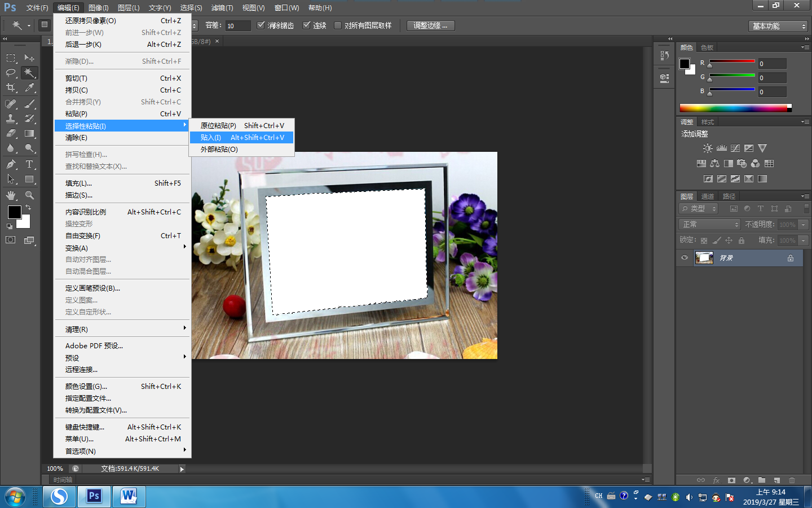Open the Color panel flyout menu

[x=805, y=47]
